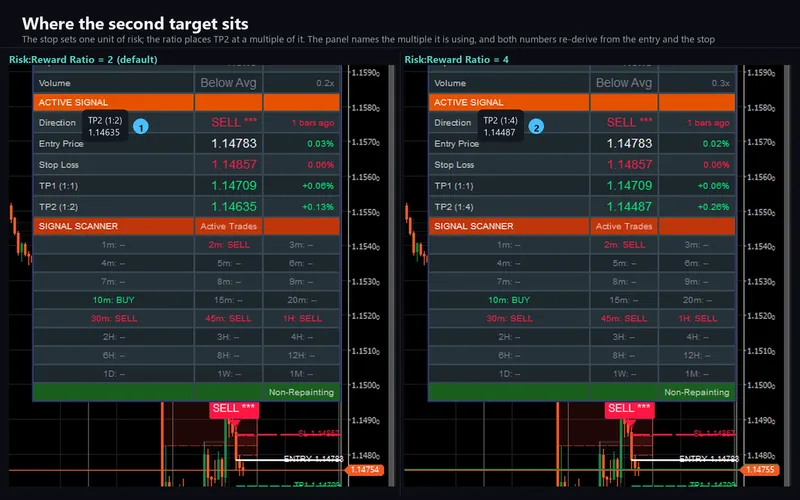
Task: Click the '1W: --' scanner cell, Ratio = 4 panel
Action: (624, 374)
